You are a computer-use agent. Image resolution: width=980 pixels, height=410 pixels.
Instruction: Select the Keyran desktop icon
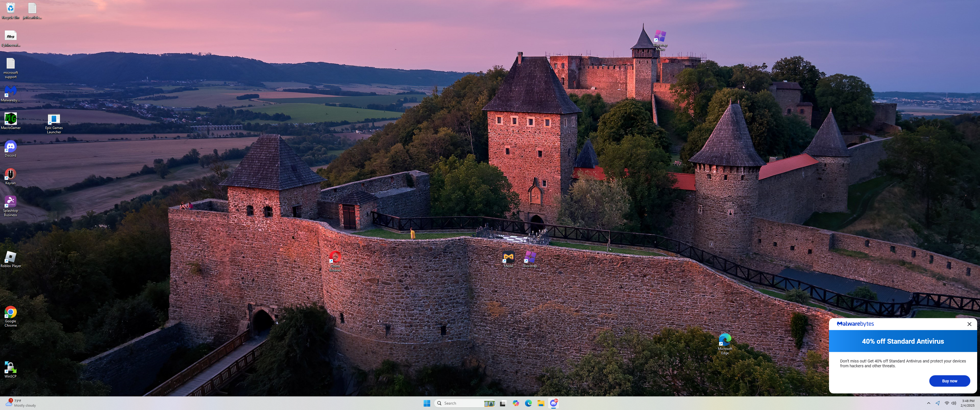tap(10, 174)
